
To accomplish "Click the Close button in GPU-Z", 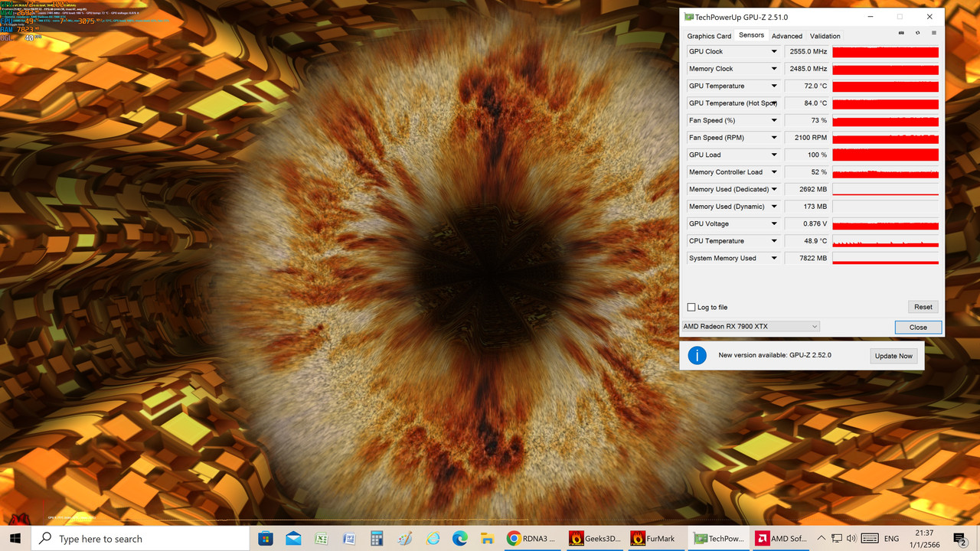I will (x=918, y=327).
